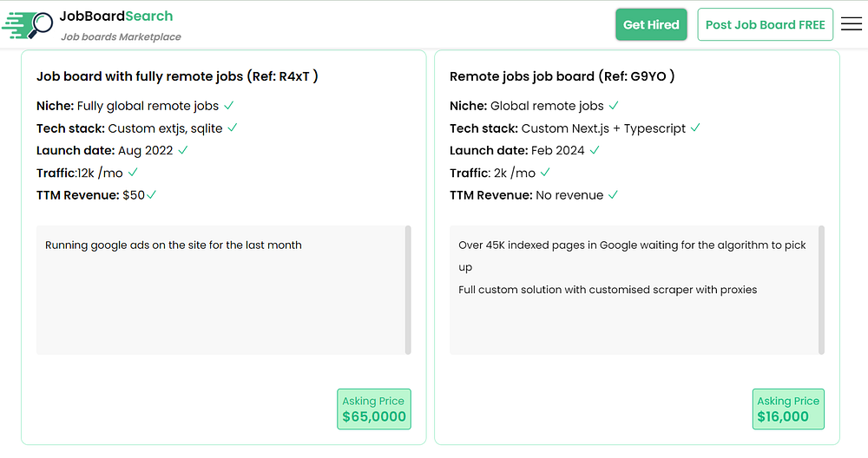This screenshot has width=868, height=458.
Task: Click the Get Hired button
Action: click(651, 24)
